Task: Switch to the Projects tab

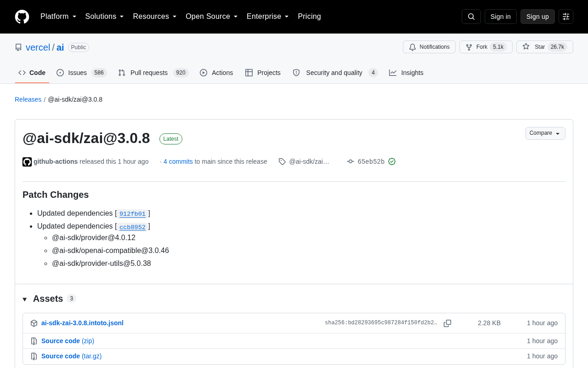Action: [x=263, y=73]
